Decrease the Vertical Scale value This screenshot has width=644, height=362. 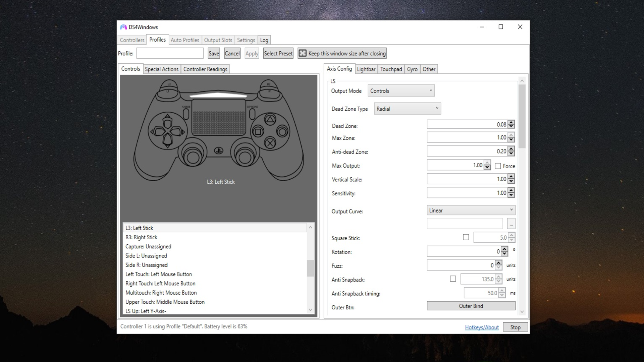[511, 181]
